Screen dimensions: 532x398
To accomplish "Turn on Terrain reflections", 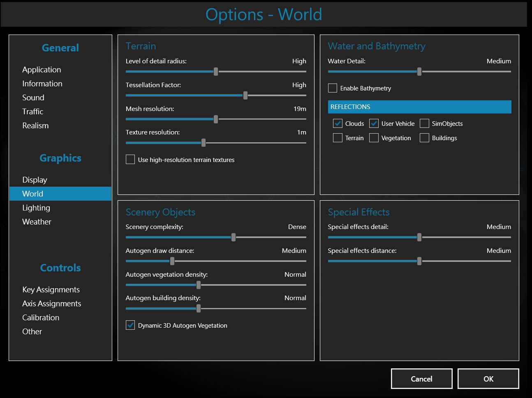I will click(x=338, y=138).
